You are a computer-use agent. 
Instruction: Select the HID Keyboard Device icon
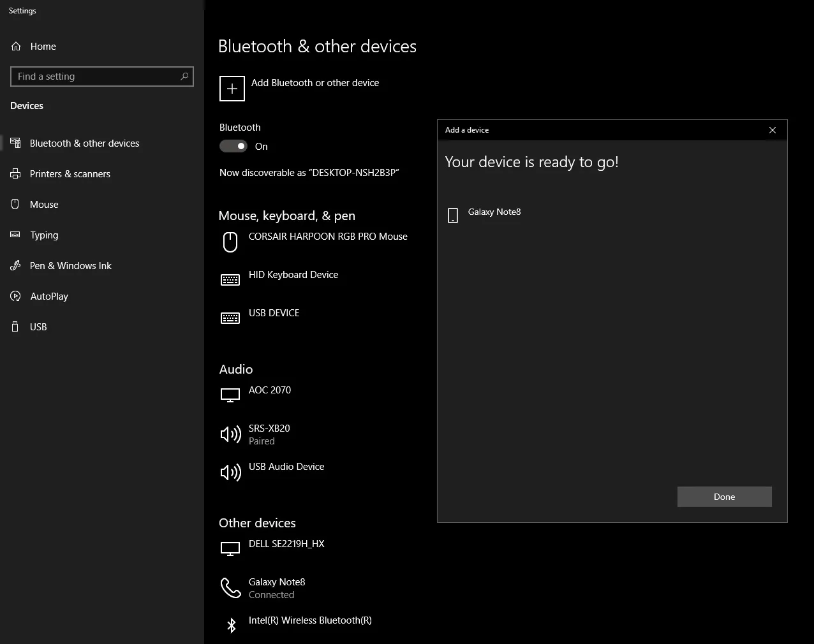(x=230, y=280)
